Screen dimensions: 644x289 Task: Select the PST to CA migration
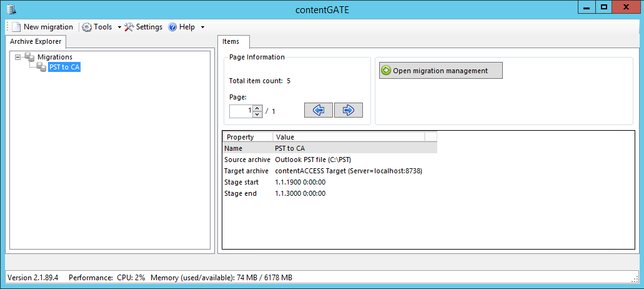(64, 68)
